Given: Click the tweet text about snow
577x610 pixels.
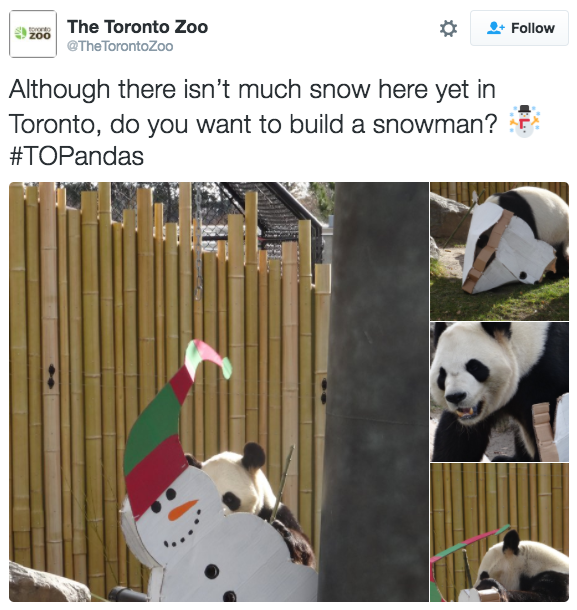Looking at the screenshot, I should (253, 106).
